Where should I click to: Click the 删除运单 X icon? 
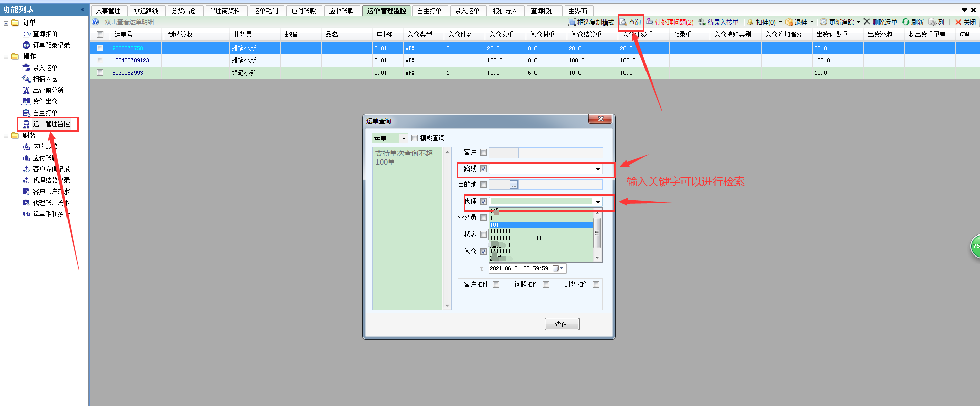tap(867, 22)
